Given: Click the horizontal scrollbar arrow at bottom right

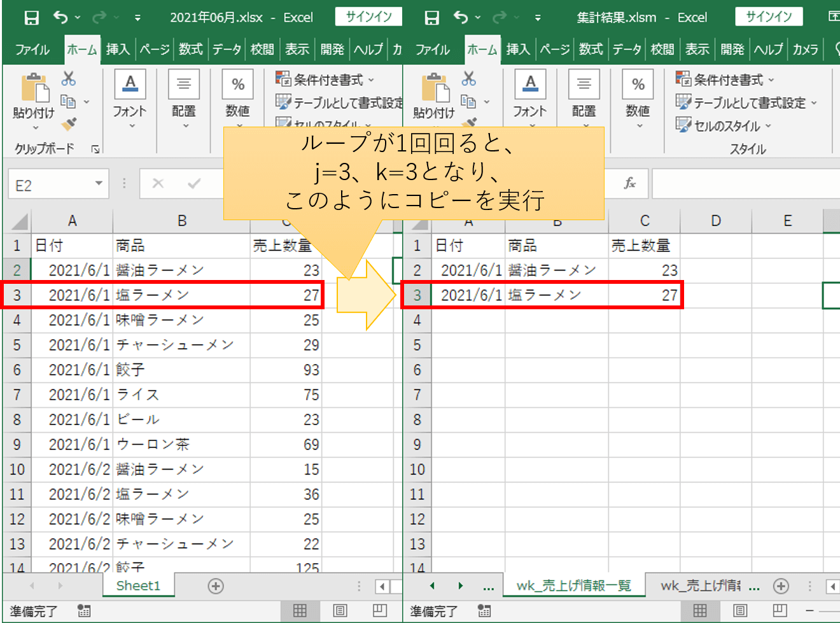Looking at the screenshot, I should pyautogui.click(x=833, y=586).
